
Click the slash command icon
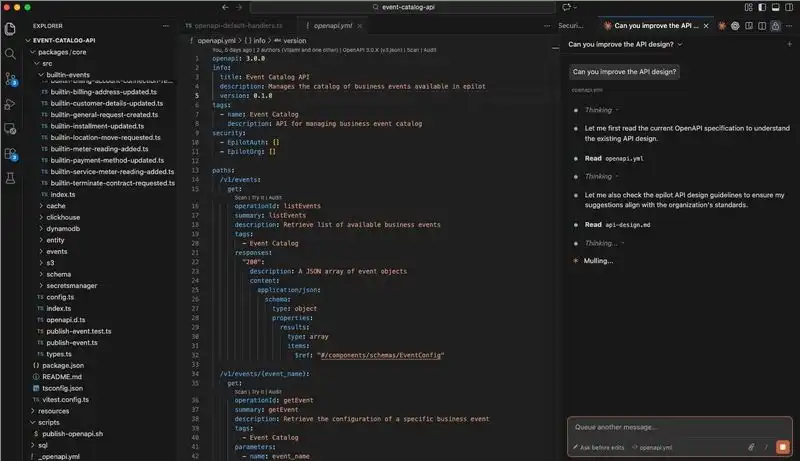tap(766, 447)
